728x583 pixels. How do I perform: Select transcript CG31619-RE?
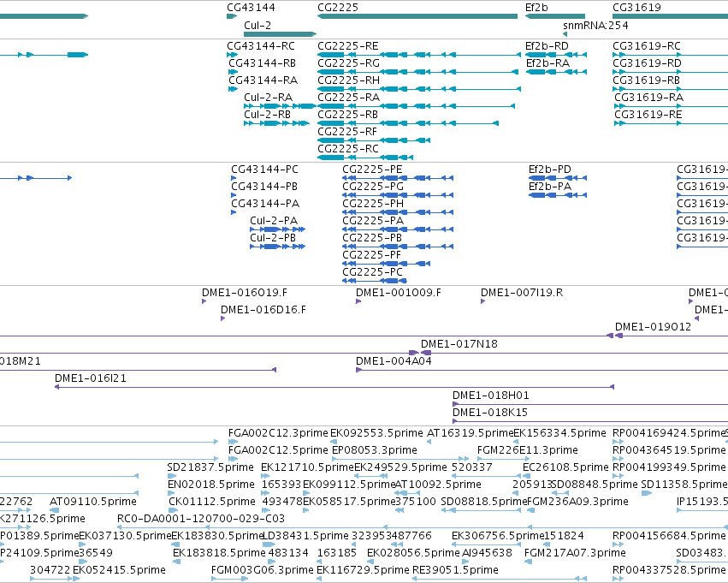pyautogui.click(x=648, y=115)
